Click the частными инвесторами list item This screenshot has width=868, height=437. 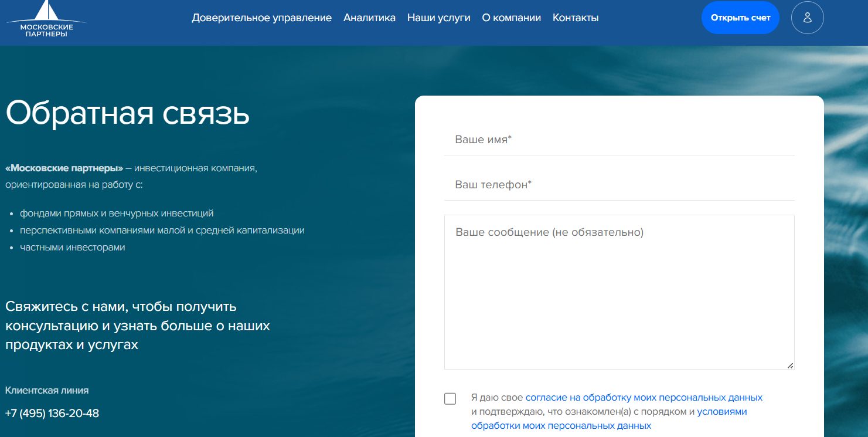(x=73, y=248)
